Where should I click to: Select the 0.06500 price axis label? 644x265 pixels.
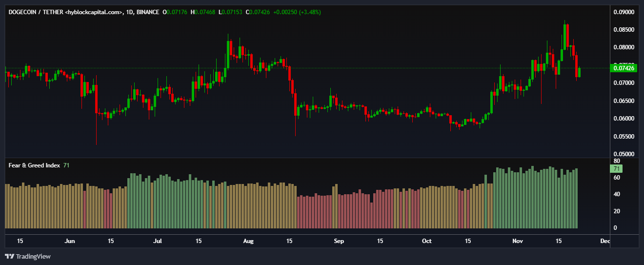point(624,101)
